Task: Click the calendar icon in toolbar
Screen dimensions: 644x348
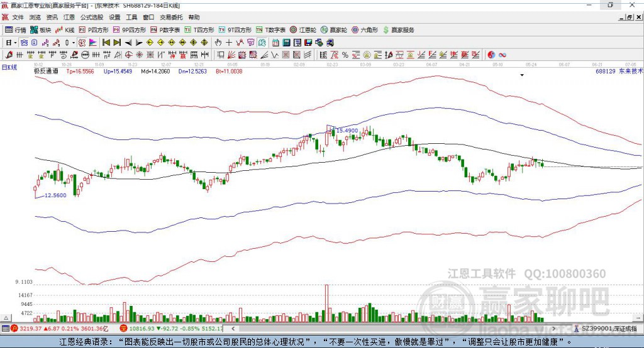Action: pyautogui.click(x=275, y=43)
